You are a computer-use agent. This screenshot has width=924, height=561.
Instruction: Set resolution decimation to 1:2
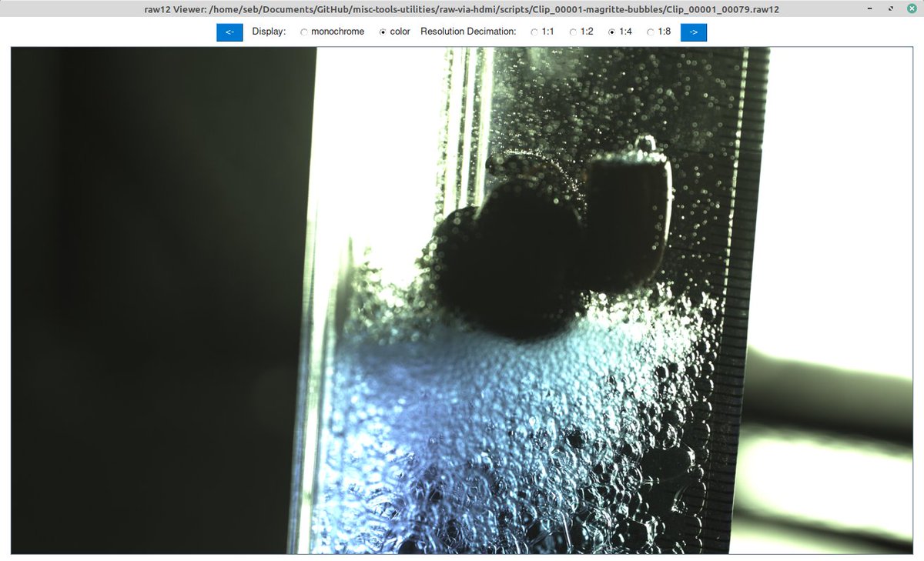[572, 32]
